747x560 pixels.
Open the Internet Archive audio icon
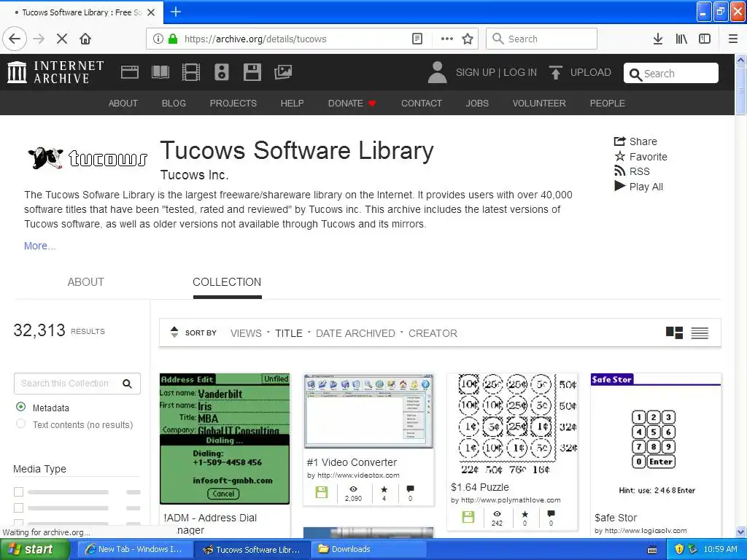[222, 72]
